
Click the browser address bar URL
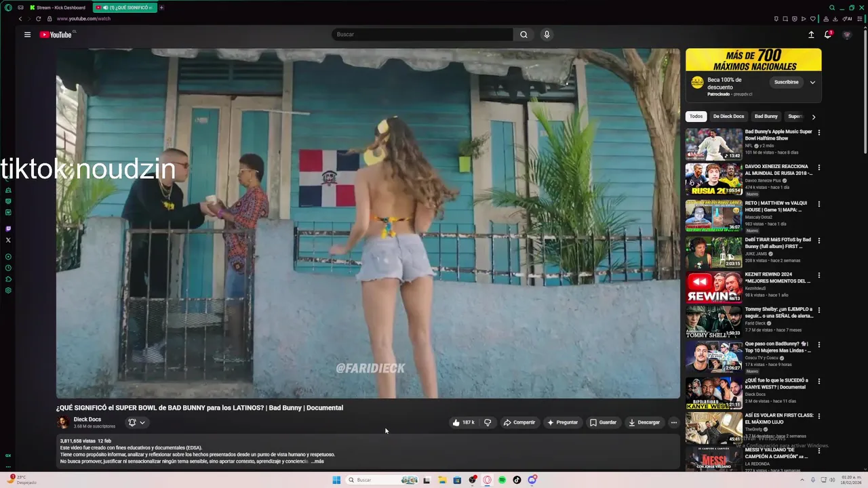83,19
